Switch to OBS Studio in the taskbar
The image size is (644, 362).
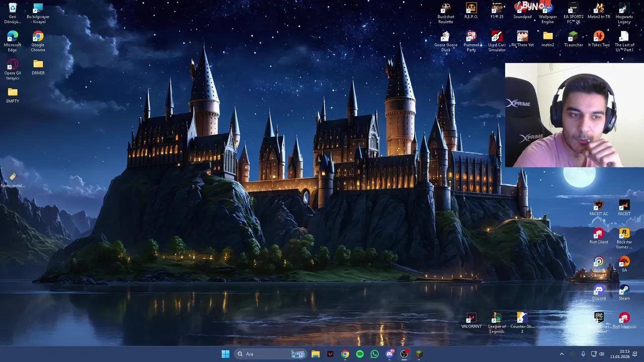(x=404, y=354)
